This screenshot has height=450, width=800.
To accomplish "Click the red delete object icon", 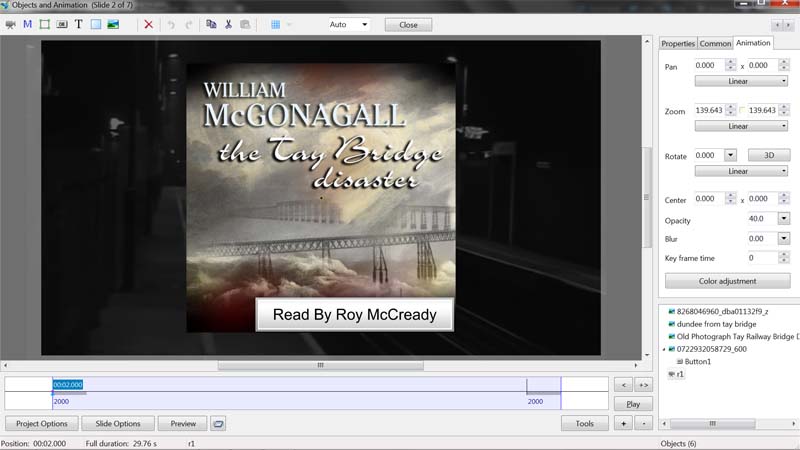I will coord(148,24).
